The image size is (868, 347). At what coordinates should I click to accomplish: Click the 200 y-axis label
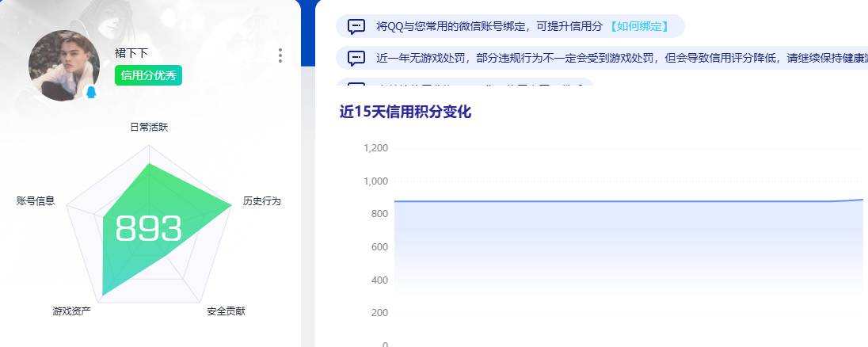pyautogui.click(x=380, y=313)
